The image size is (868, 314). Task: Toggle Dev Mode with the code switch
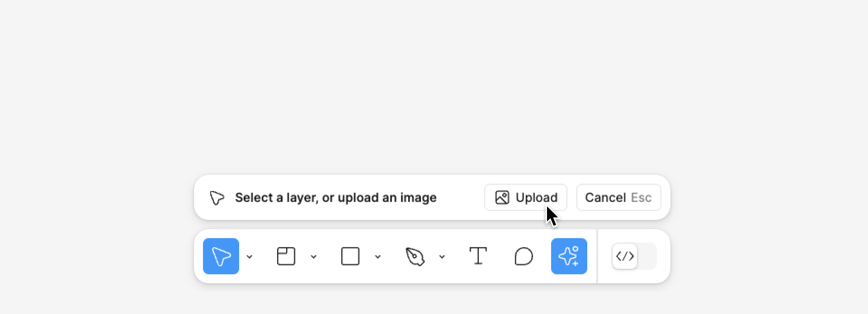coord(625,256)
